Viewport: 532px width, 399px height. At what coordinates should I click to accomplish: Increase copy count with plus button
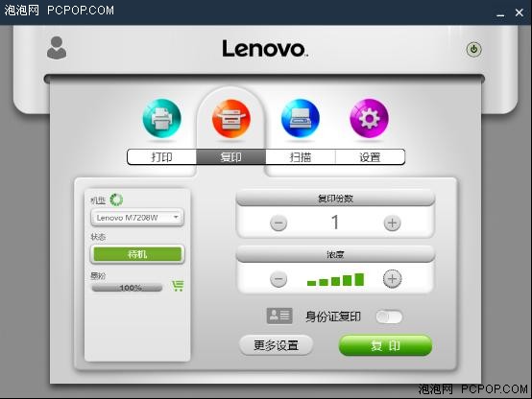[x=392, y=223]
